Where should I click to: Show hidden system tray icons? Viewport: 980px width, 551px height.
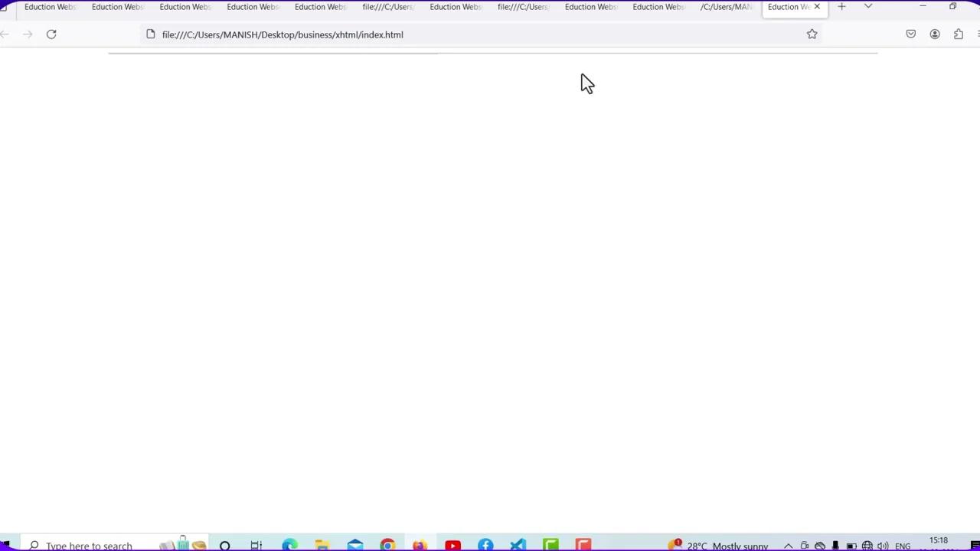point(788,546)
